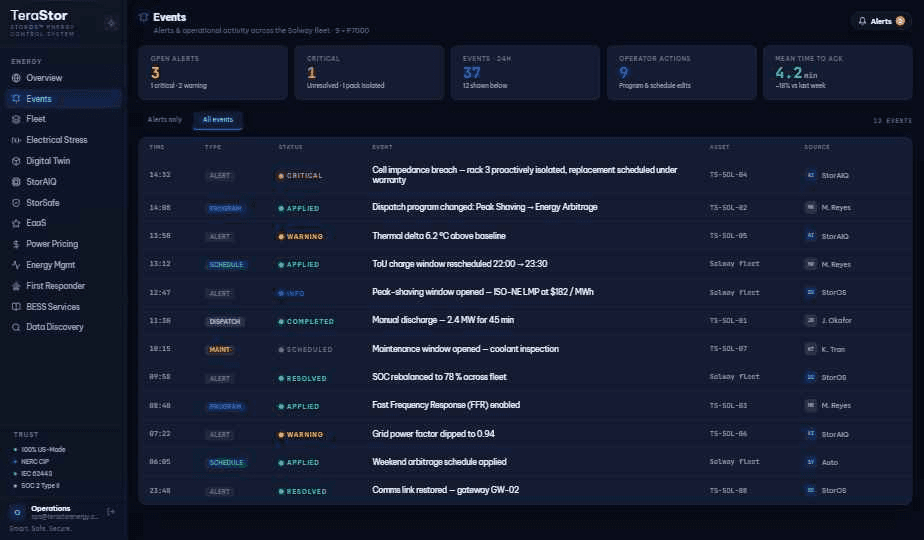Open StorSafe via its shield icon

(x=16, y=203)
